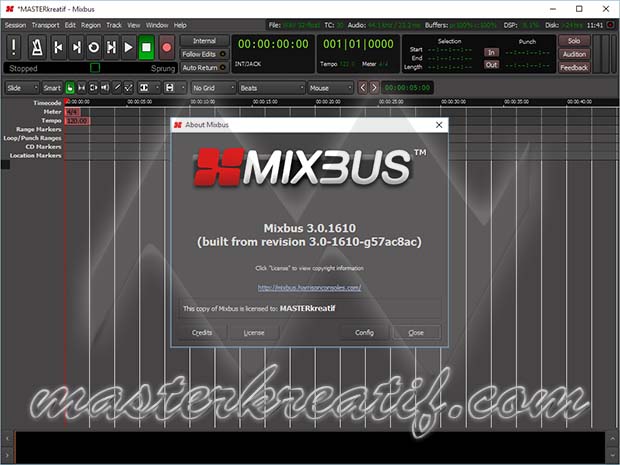Screen dimensions: 620x465
Task: Click the 4/4 meter marker
Action: (x=72, y=112)
